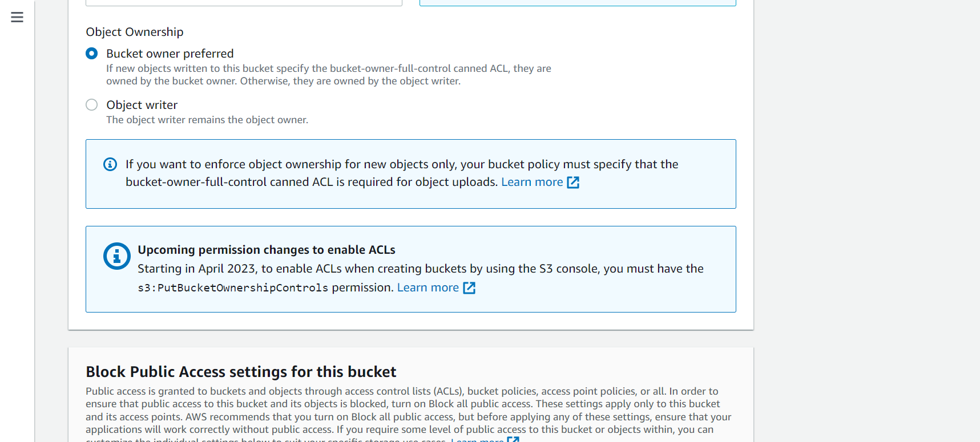The image size is (980, 442).
Task: Open Learn more about s3:PutBucketOwnershipControls permission
Action: 428,287
